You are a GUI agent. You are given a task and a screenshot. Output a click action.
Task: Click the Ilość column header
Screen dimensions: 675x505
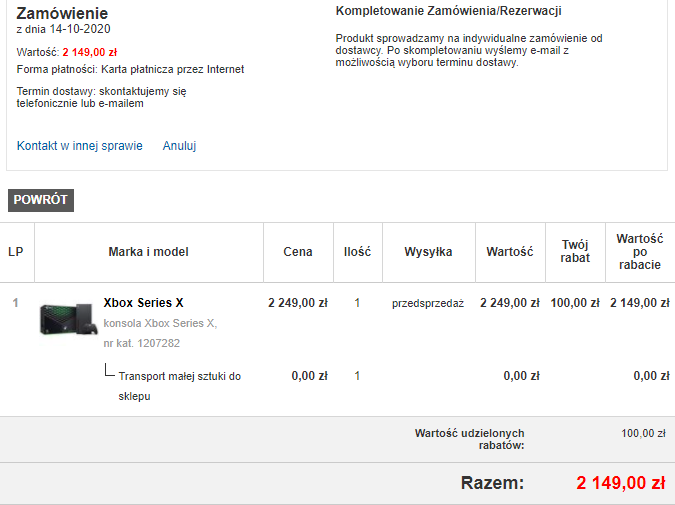point(357,252)
